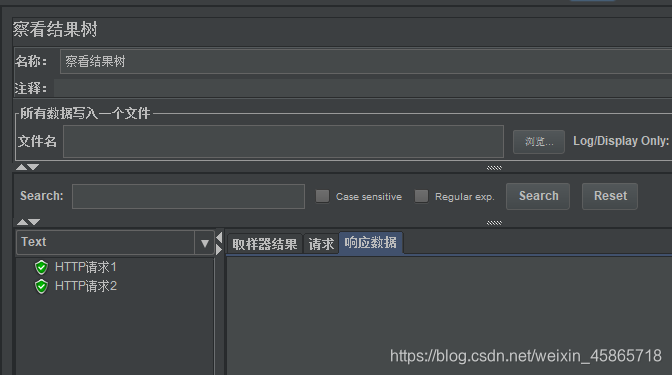The width and height of the screenshot is (672, 375).
Task: Click inside the response data display area
Action: point(449,315)
